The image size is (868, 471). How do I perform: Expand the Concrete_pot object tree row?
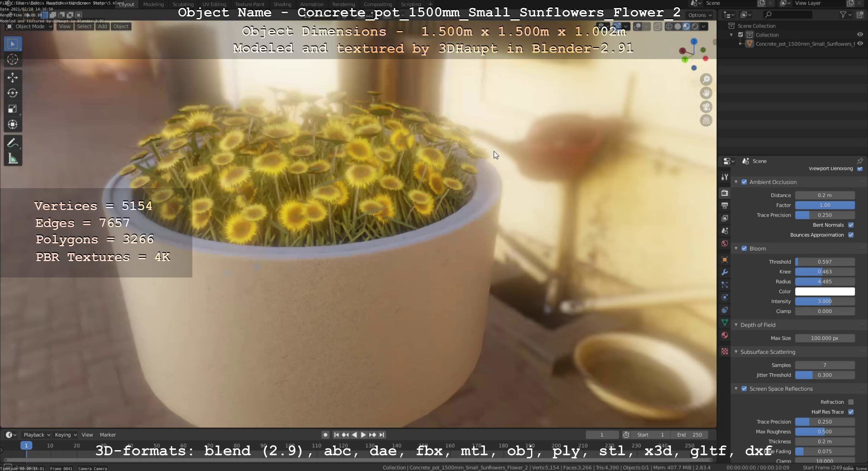[x=741, y=44]
